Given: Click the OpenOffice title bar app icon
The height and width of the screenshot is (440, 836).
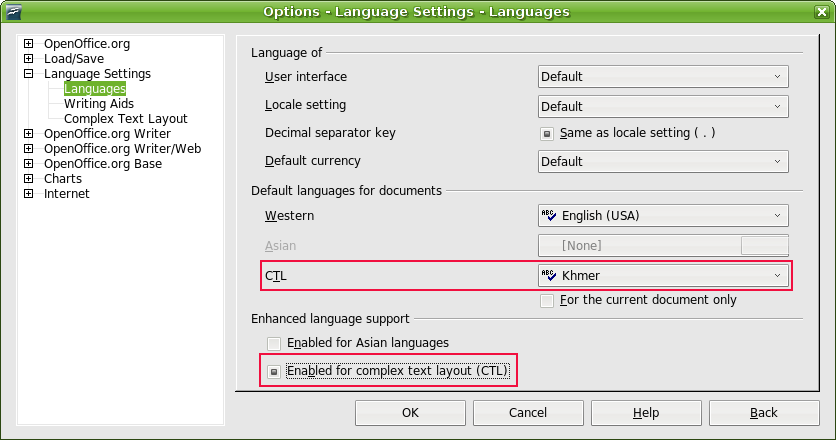Looking at the screenshot, I should pos(13,11).
